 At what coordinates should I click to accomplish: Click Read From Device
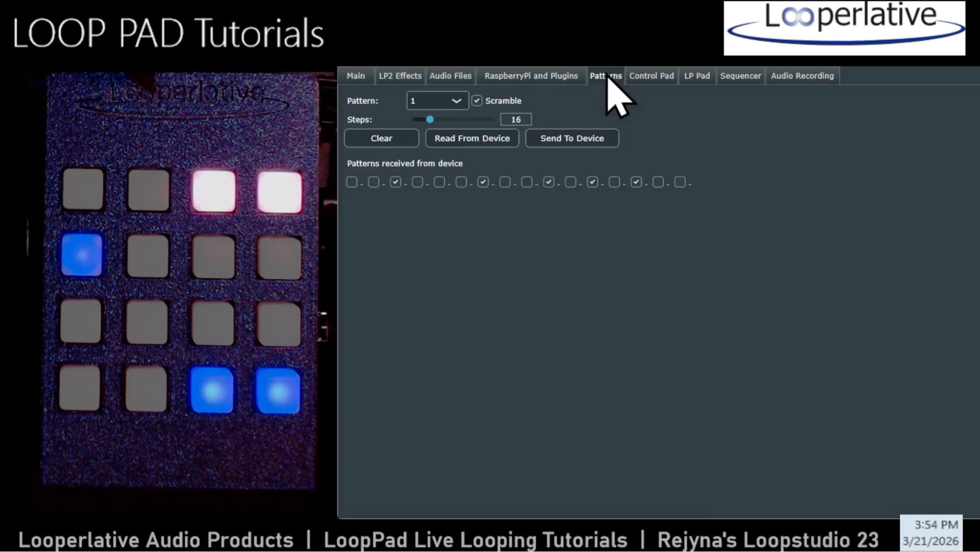[x=472, y=138]
